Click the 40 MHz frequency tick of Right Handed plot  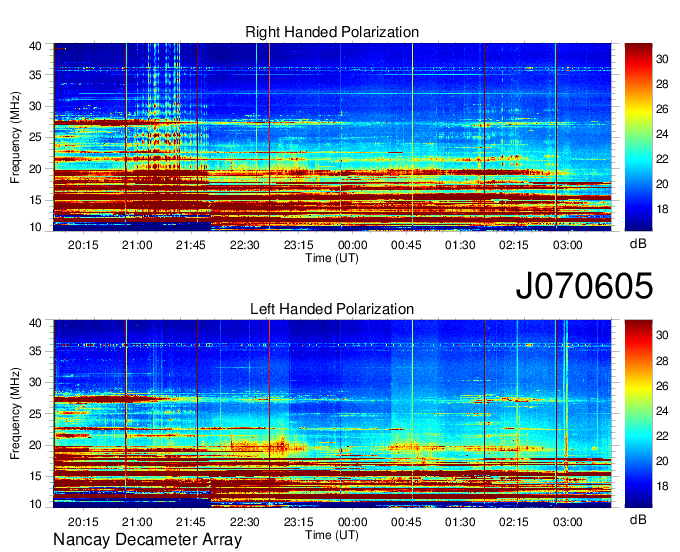coord(36,46)
